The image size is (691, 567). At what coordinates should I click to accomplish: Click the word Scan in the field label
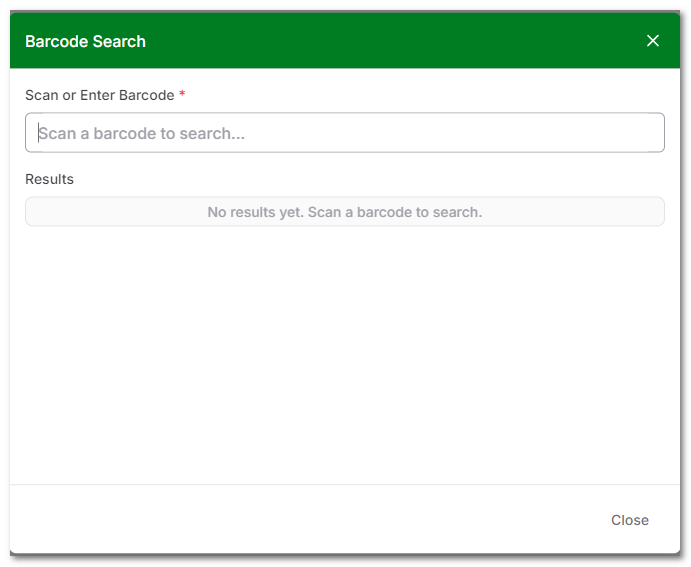[42, 95]
